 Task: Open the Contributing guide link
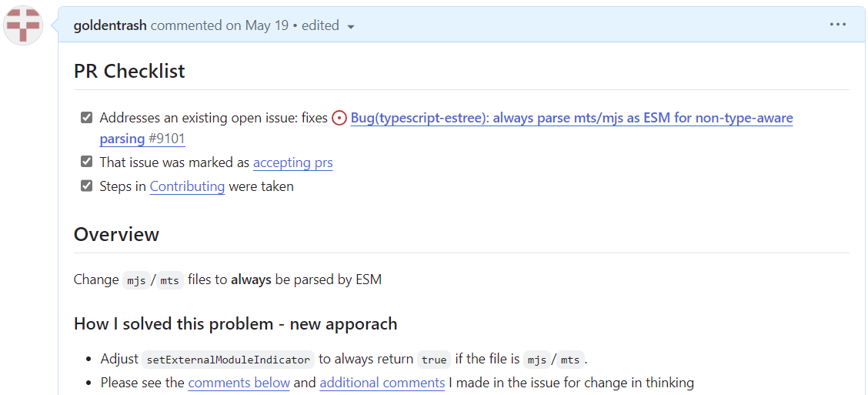pos(187,186)
